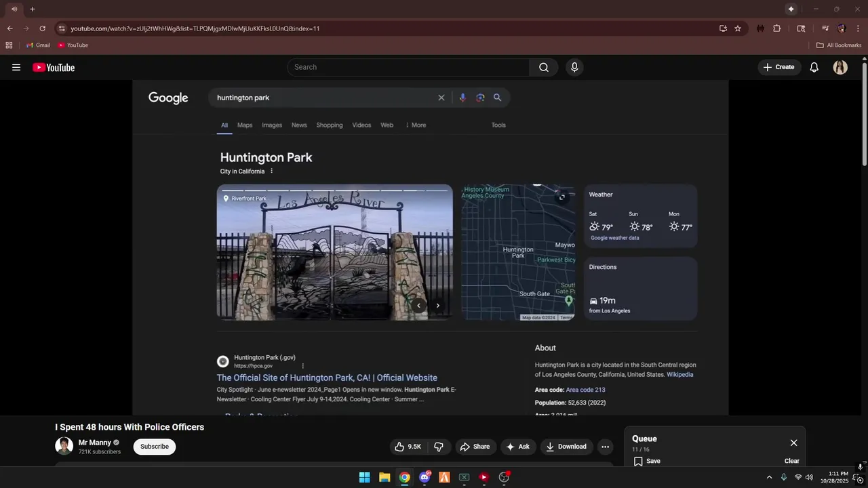Show hidden tray icons chevron

(x=769, y=477)
